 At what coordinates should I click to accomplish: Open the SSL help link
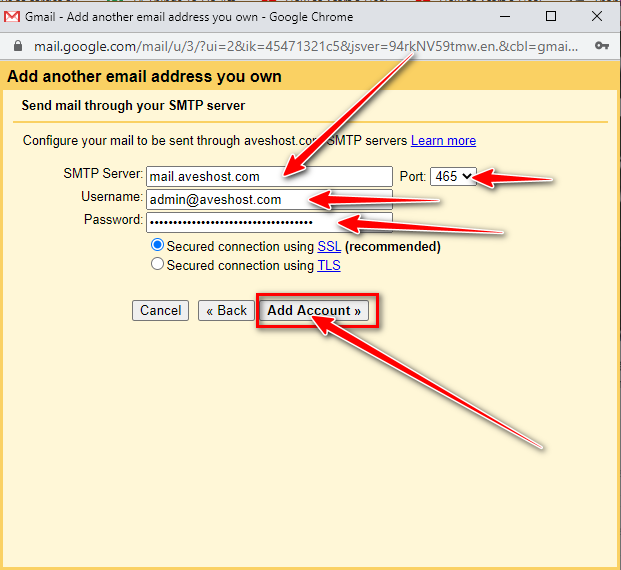click(329, 246)
